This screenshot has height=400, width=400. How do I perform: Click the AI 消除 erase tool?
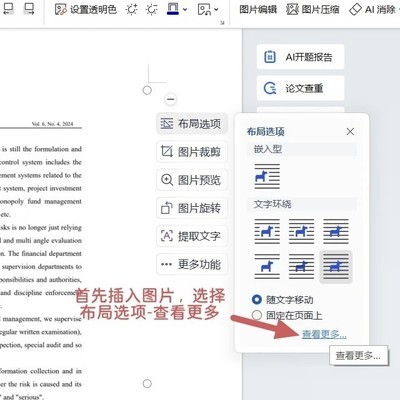pos(373,9)
